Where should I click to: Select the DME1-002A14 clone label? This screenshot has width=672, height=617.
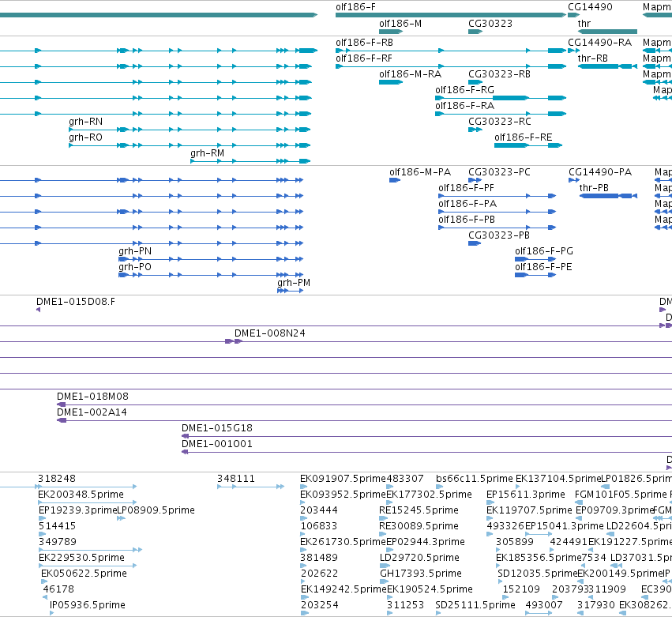(92, 413)
